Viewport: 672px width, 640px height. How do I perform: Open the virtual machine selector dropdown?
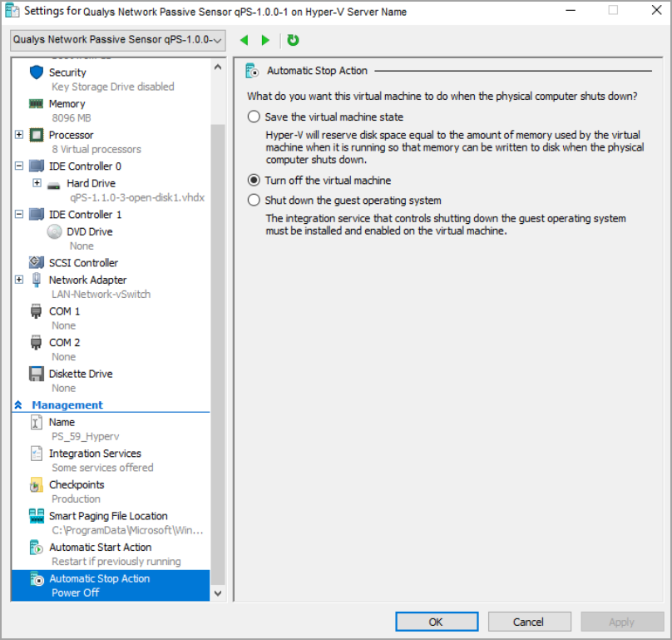(118, 40)
